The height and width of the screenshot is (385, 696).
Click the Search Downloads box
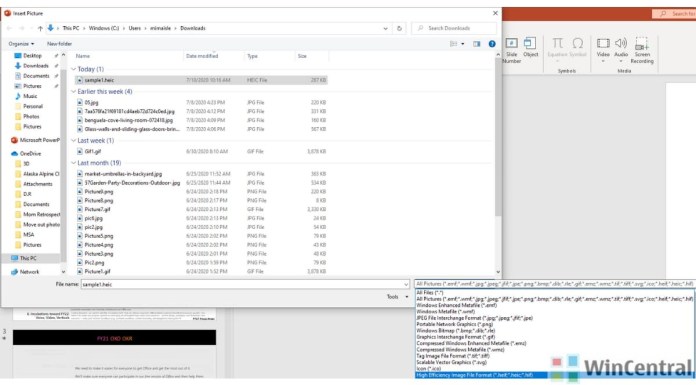(x=454, y=28)
